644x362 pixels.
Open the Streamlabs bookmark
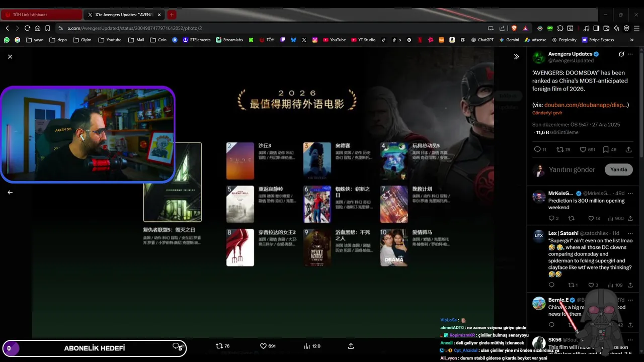(229, 40)
